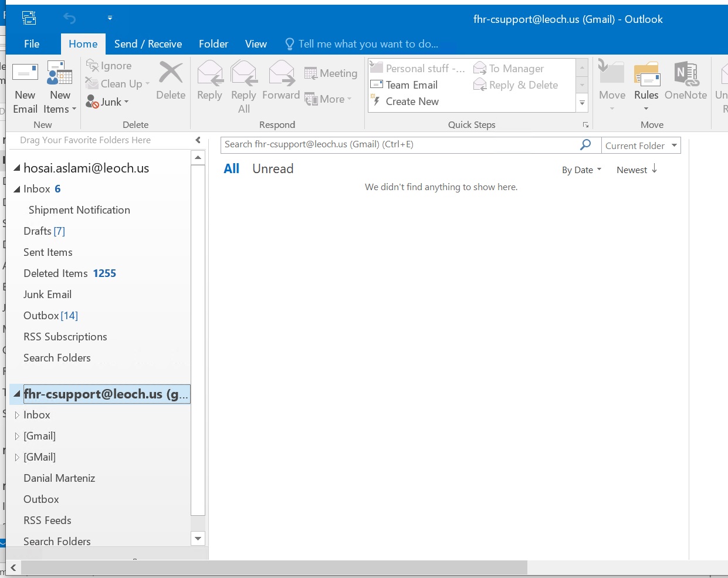
Task: Open the Junk mail menu
Action: (107, 102)
